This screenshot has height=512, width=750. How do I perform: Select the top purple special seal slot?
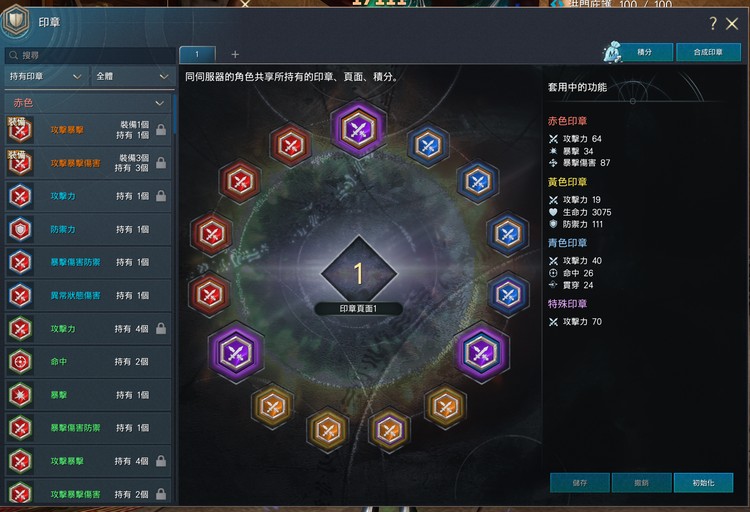tap(358, 128)
